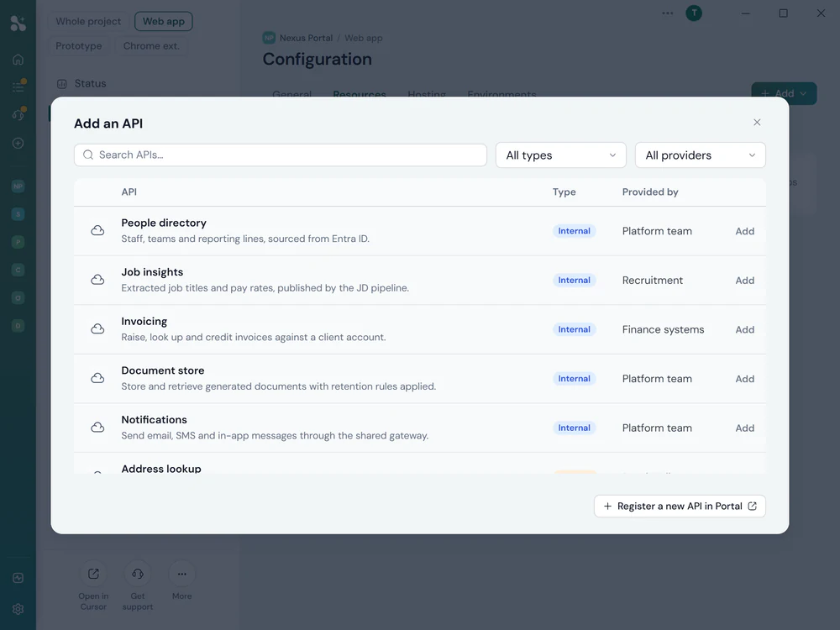Click the More ellipsis button at the bottom
840x630 pixels.
point(182,574)
